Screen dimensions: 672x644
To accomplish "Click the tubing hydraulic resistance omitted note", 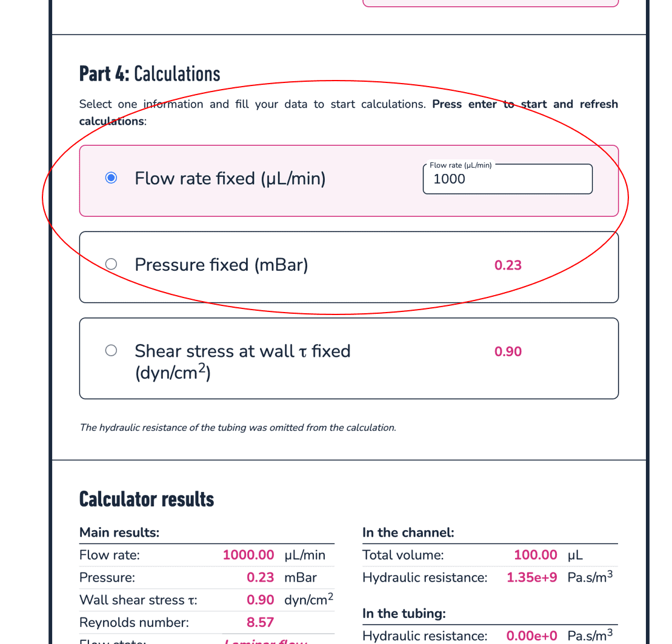I will (x=238, y=428).
